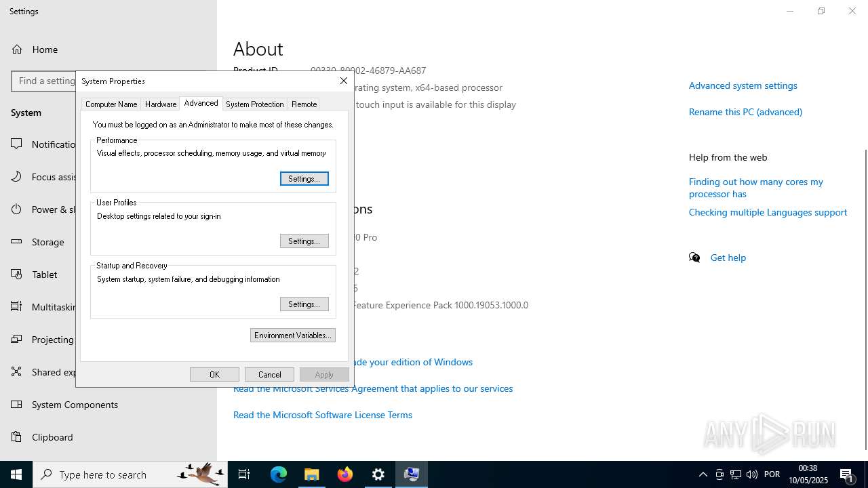The image size is (868, 488).
Task: Open File Explorer from taskbar
Action: (x=312, y=474)
